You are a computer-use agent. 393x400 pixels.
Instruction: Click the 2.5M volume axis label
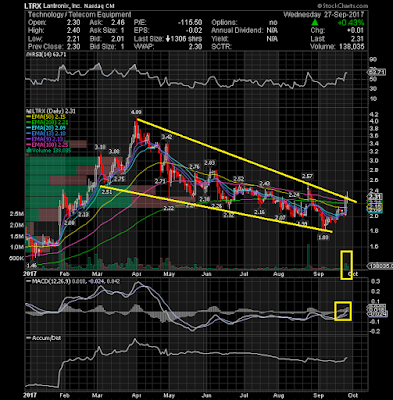pos(16,214)
